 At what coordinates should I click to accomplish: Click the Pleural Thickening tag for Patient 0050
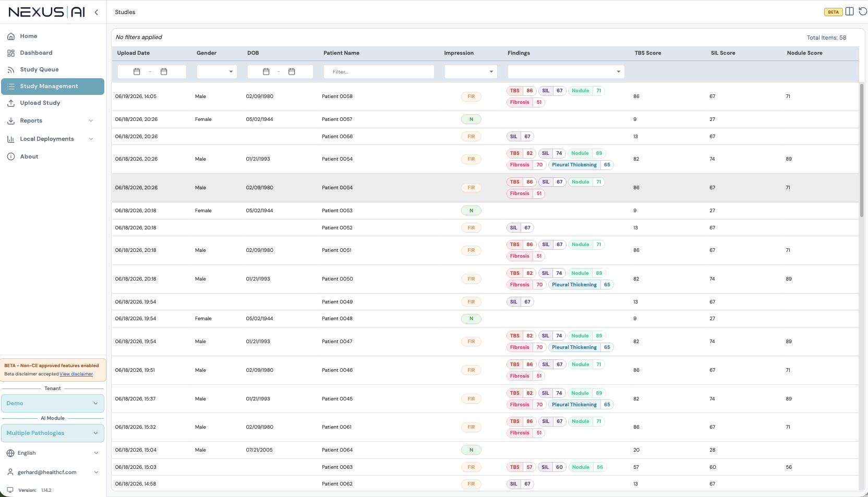coord(581,285)
